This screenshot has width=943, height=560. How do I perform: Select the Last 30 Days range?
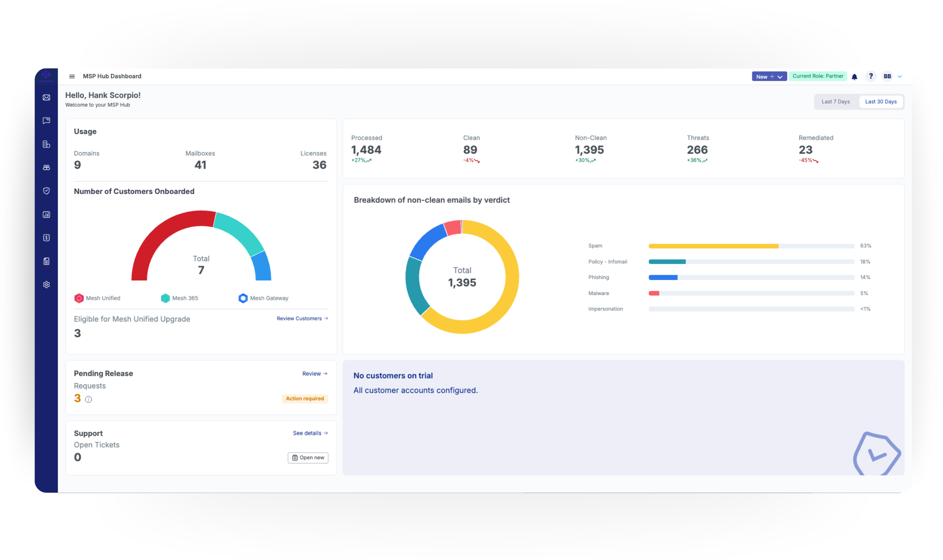click(x=881, y=102)
